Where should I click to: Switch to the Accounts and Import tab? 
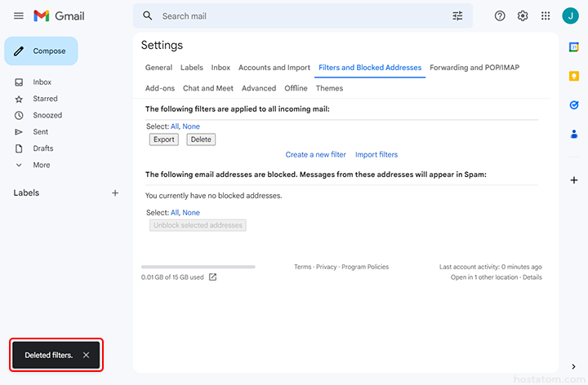pyautogui.click(x=274, y=68)
